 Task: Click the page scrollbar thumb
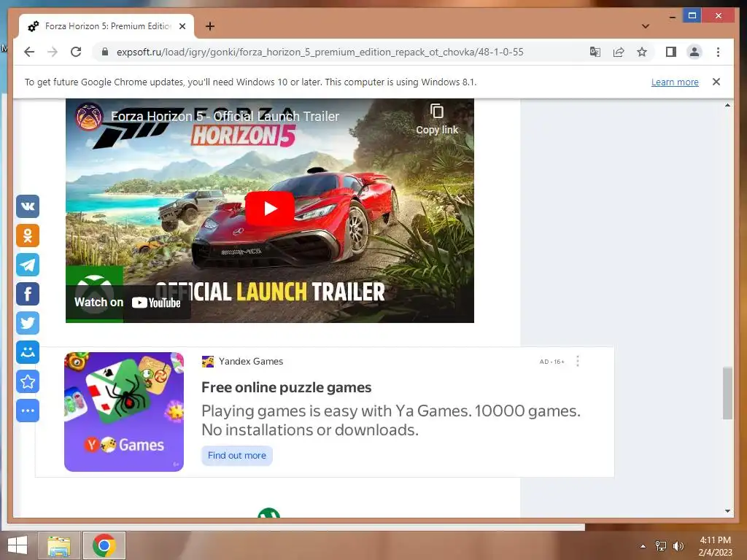[727, 393]
